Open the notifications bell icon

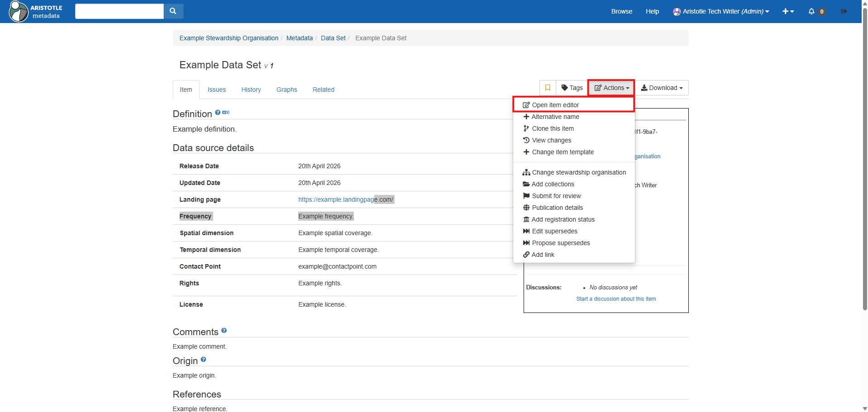[811, 11]
